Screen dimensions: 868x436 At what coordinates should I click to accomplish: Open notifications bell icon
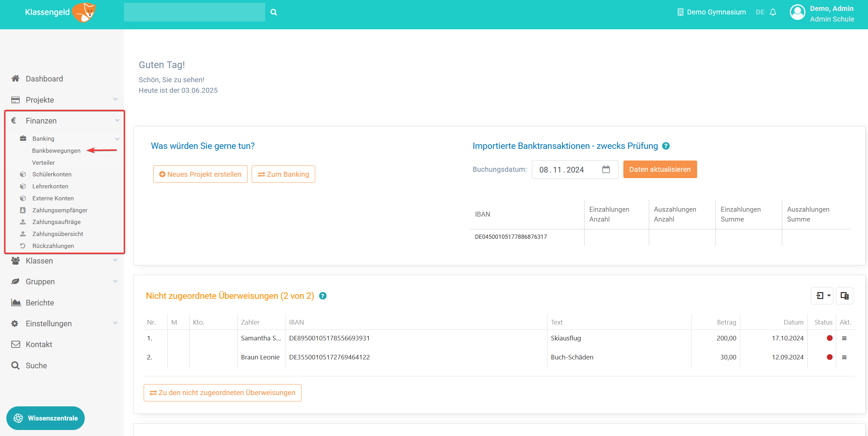tap(773, 12)
